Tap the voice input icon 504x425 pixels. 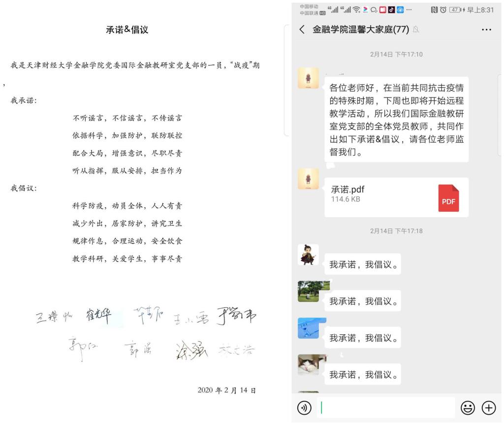(x=304, y=408)
